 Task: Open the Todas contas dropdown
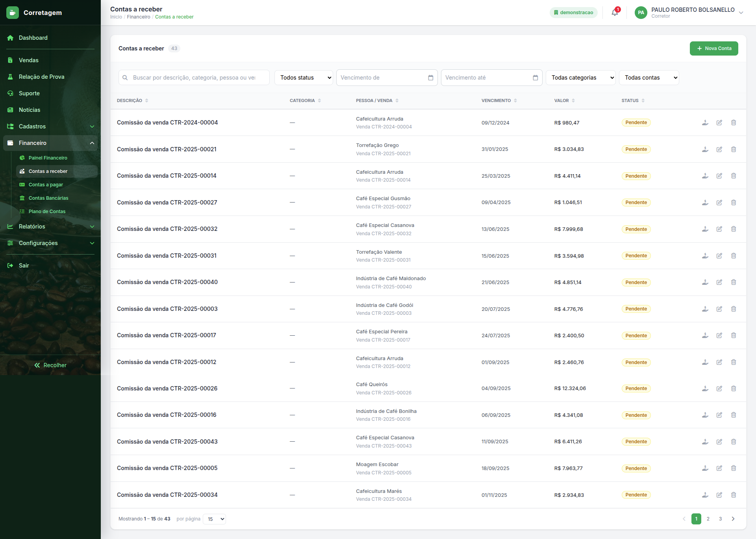[x=649, y=78]
